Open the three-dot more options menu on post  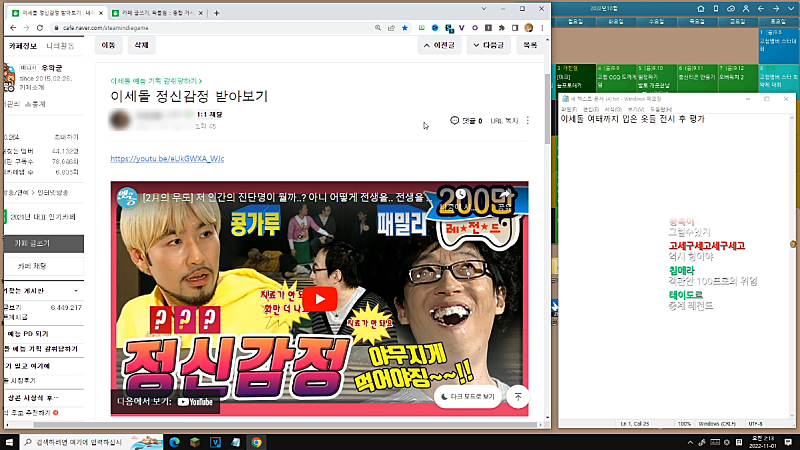click(x=528, y=121)
